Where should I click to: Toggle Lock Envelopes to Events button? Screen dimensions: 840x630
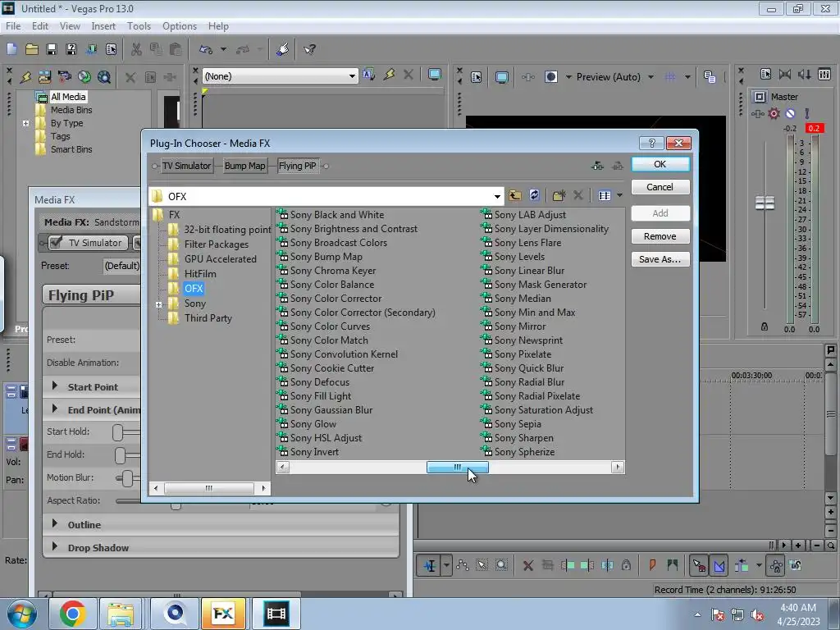tap(776, 566)
